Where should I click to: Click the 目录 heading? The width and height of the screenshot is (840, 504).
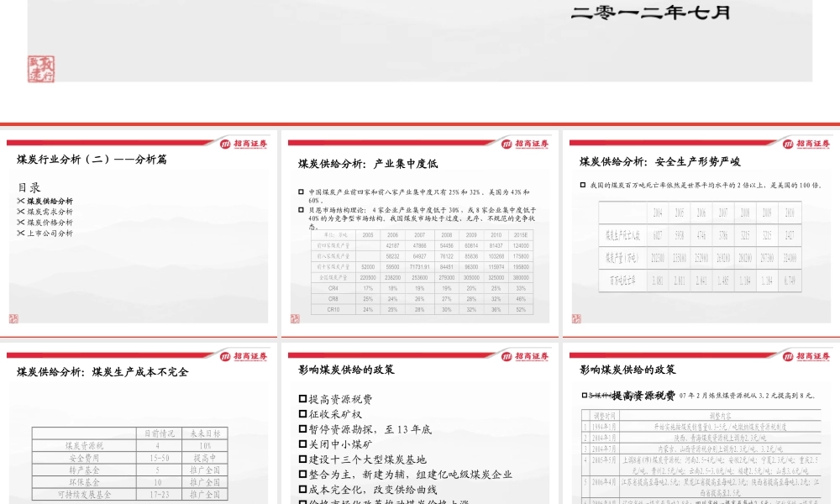[29, 187]
